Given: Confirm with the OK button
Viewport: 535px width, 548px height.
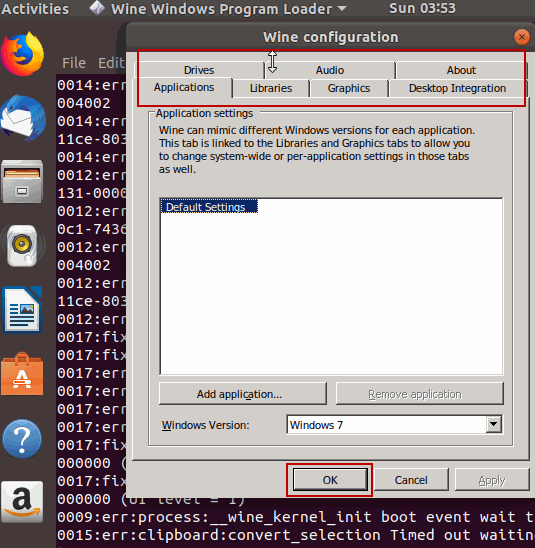Looking at the screenshot, I should [x=330, y=480].
